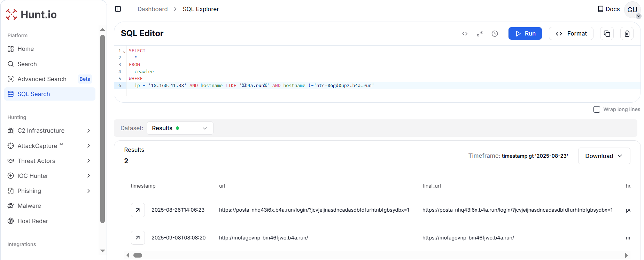Run the SQL query
The image size is (644, 260).
[x=525, y=33]
